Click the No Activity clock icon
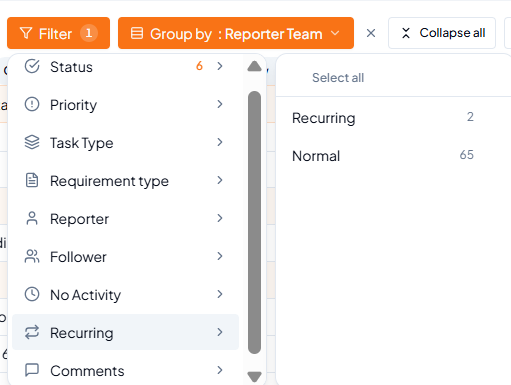Screen dimensions: 511x385 pyautogui.click(x=32, y=294)
